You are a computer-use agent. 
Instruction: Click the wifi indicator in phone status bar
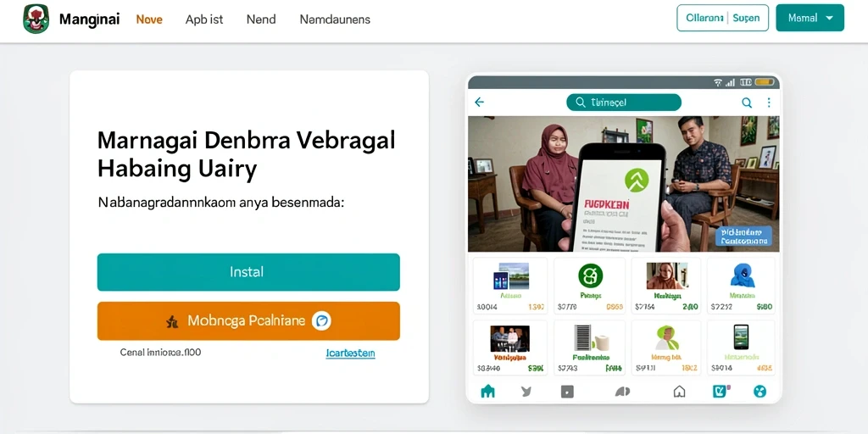(718, 82)
